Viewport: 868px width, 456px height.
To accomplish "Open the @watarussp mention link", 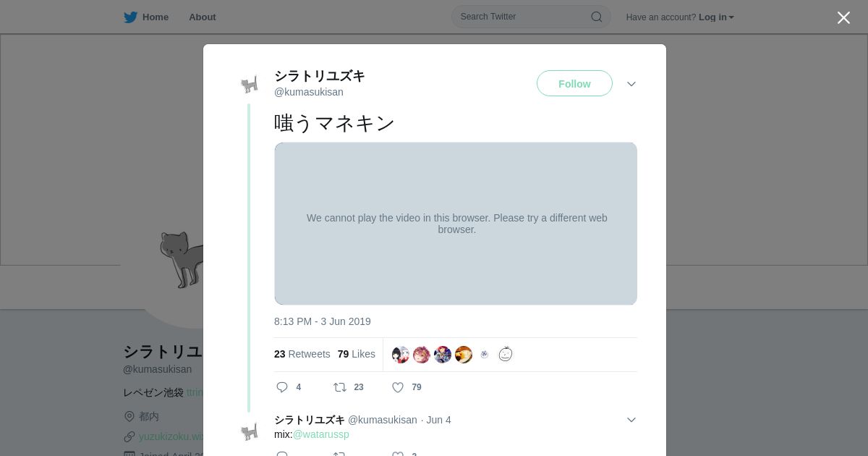I will (321, 434).
